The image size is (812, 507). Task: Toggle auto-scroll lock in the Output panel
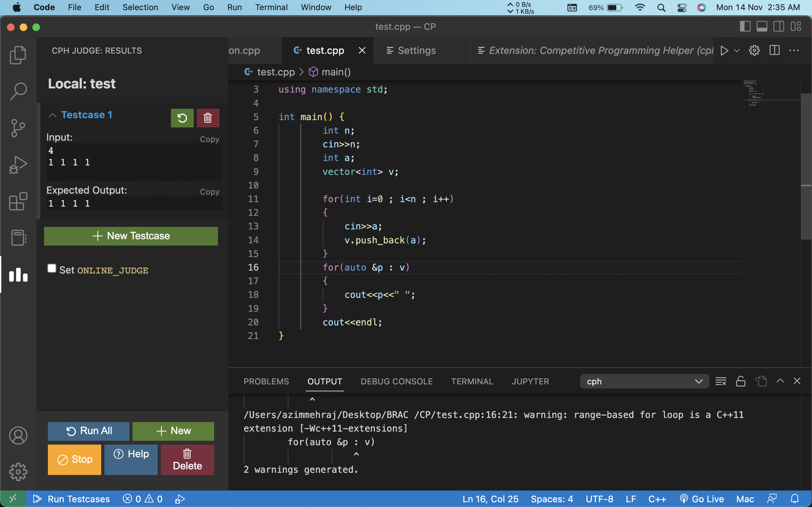tap(740, 381)
